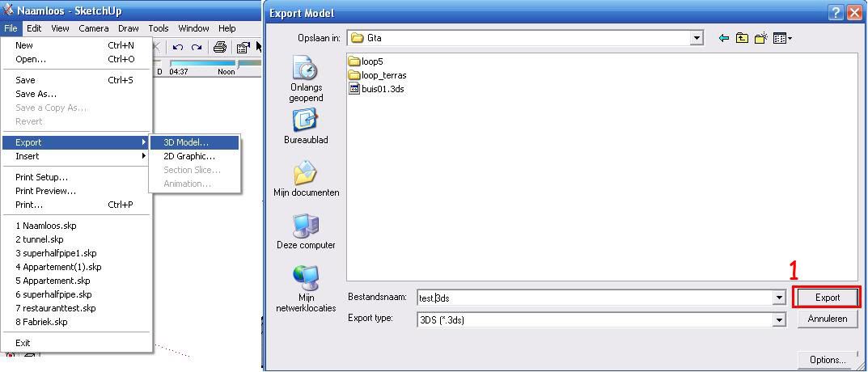Open recent file 1 Naamloos.skp

tap(76, 226)
